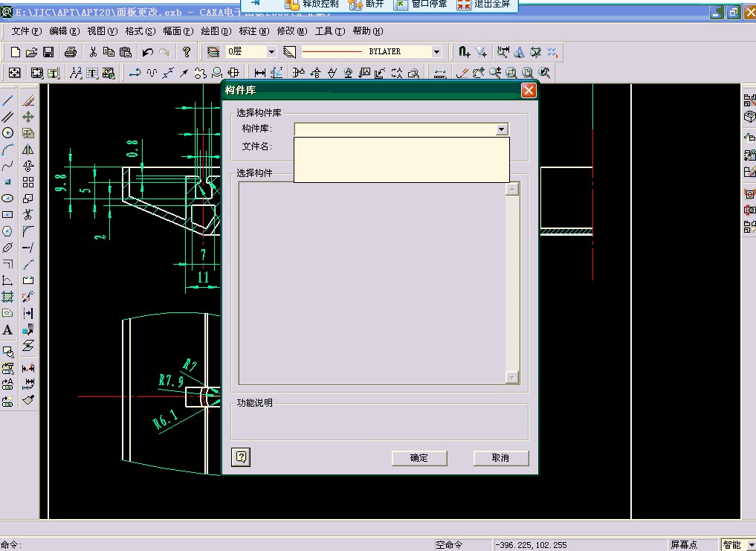Click the Undo arrow icon
The image size is (756, 551).
148,52
